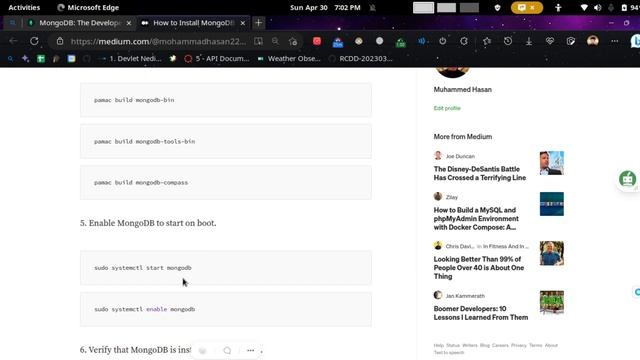This screenshot has width=640, height=360.
Task: Open Muhammed Hasan profile name
Action: (462, 90)
